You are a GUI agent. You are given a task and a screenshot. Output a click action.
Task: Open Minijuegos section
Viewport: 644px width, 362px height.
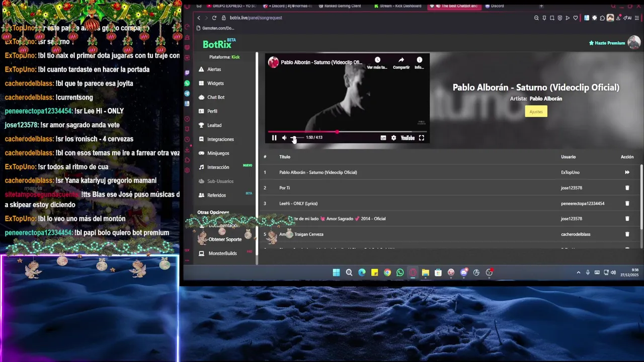click(218, 153)
